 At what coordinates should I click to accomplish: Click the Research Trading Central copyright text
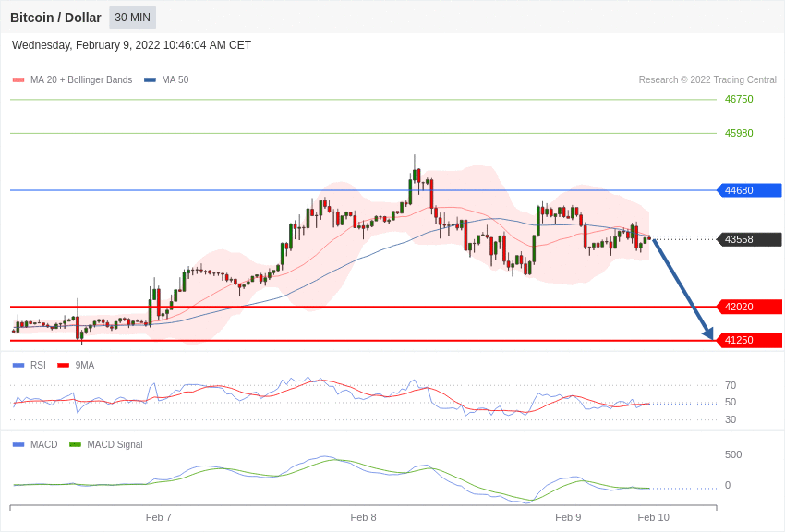click(707, 80)
